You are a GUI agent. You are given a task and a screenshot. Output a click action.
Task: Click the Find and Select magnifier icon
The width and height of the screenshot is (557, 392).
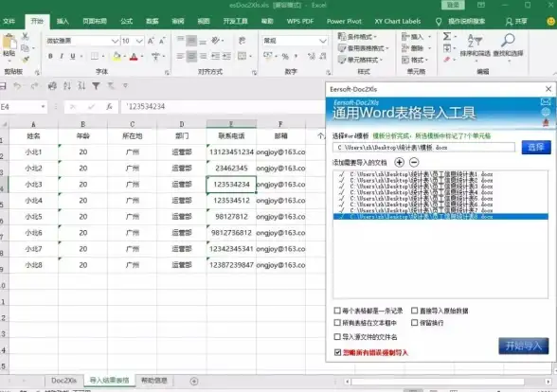click(508, 40)
